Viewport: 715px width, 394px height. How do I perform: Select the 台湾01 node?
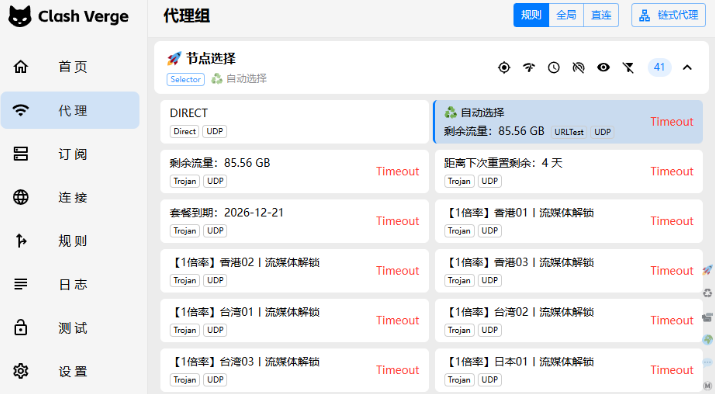(x=295, y=321)
